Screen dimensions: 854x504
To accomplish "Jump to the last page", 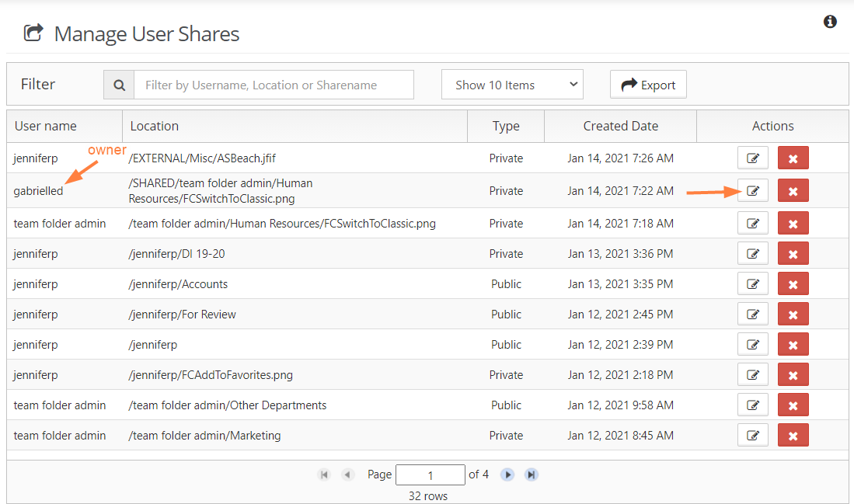I will pos(532,474).
